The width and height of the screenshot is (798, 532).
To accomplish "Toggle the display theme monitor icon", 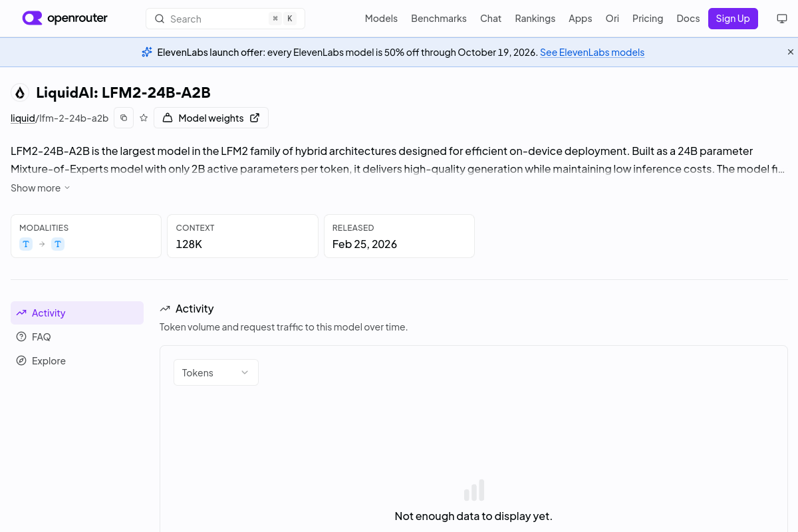I will pyautogui.click(x=782, y=19).
